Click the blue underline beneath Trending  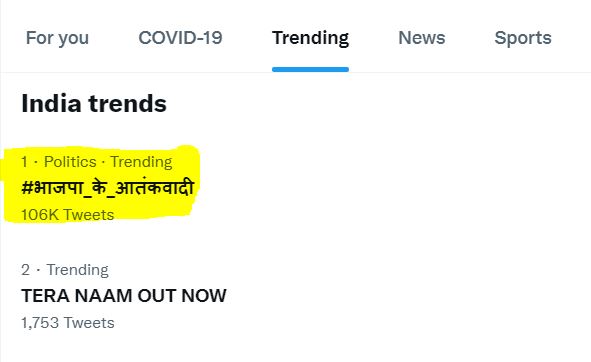point(310,69)
